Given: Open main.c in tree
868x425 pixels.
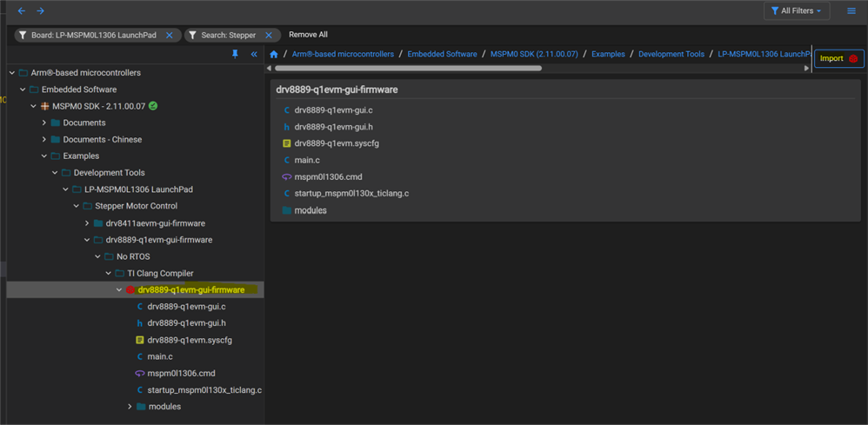Looking at the screenshot, I should (160, 356).
